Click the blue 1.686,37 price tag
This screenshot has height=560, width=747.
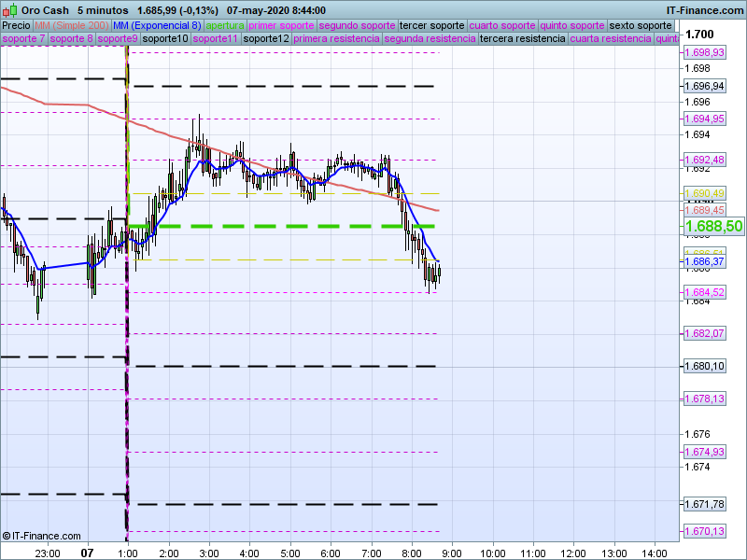click(x=705, y=263)
